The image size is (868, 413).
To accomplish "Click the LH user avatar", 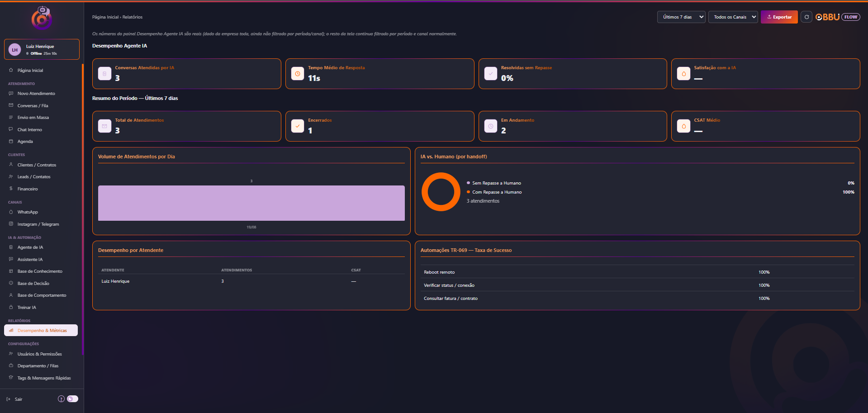I will [x=15, y=50].
